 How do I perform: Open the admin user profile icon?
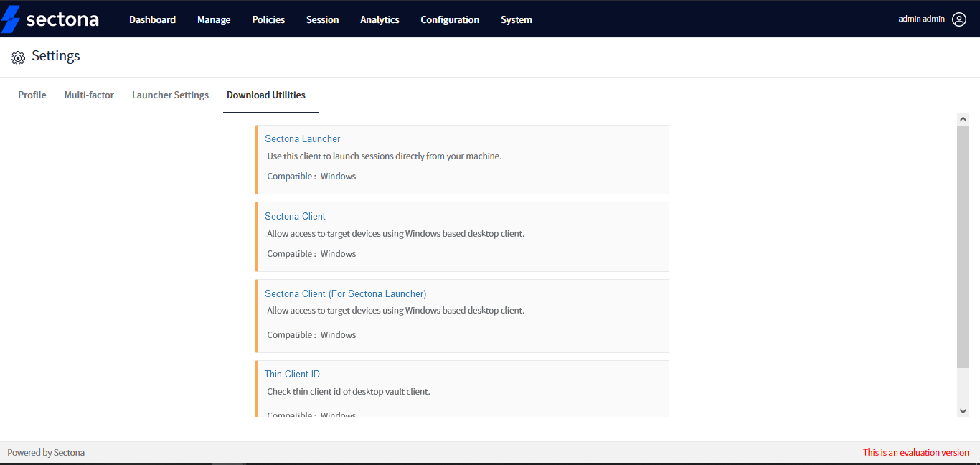point(959,19)
